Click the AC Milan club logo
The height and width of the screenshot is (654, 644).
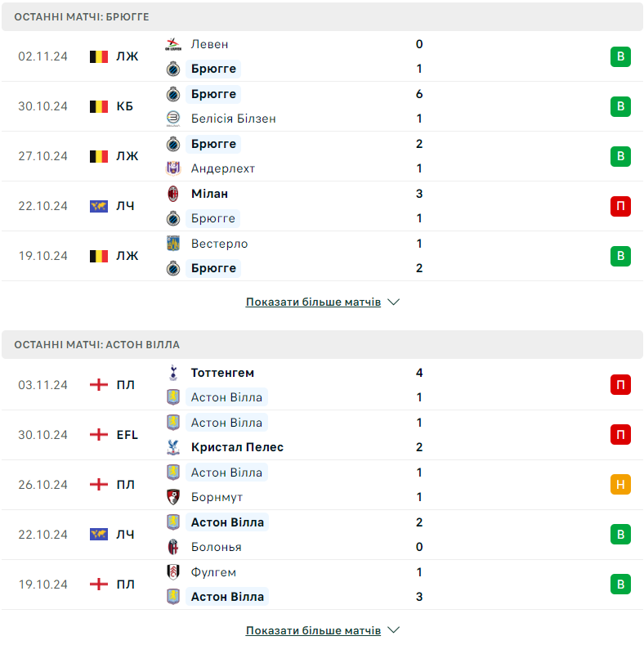click(173, 194)
